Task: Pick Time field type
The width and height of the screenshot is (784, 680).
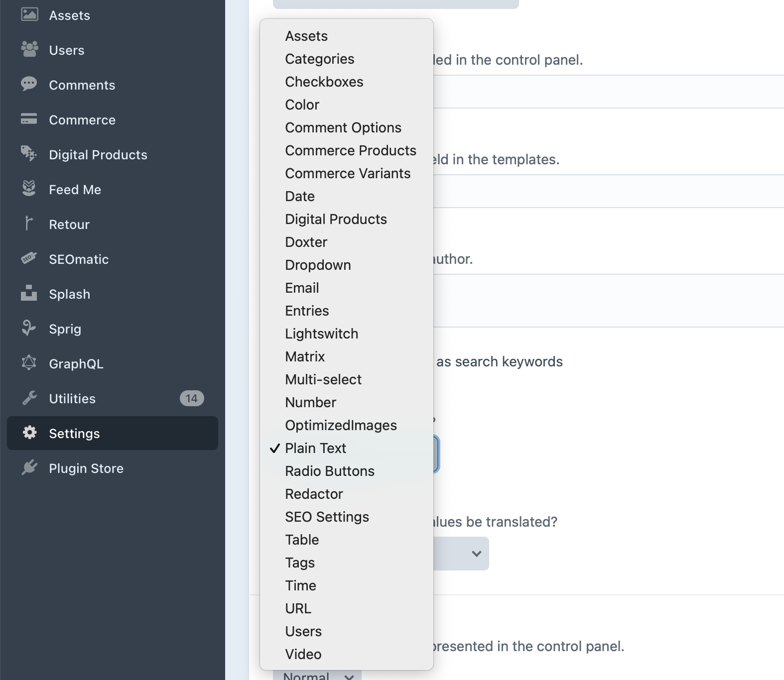Action: (347, 585)
